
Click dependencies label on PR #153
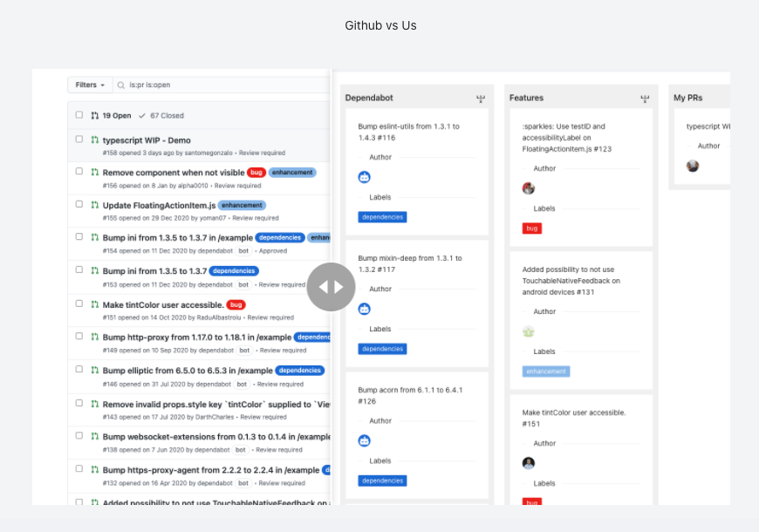[x=234, y=271]
